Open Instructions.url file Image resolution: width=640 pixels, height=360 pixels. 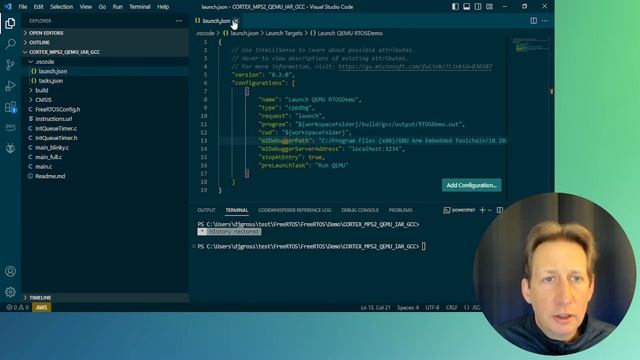(105, 119)
